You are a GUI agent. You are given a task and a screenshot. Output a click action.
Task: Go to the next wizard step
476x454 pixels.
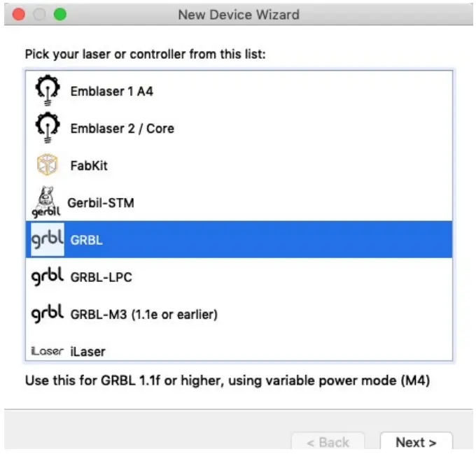pos(416,441)
